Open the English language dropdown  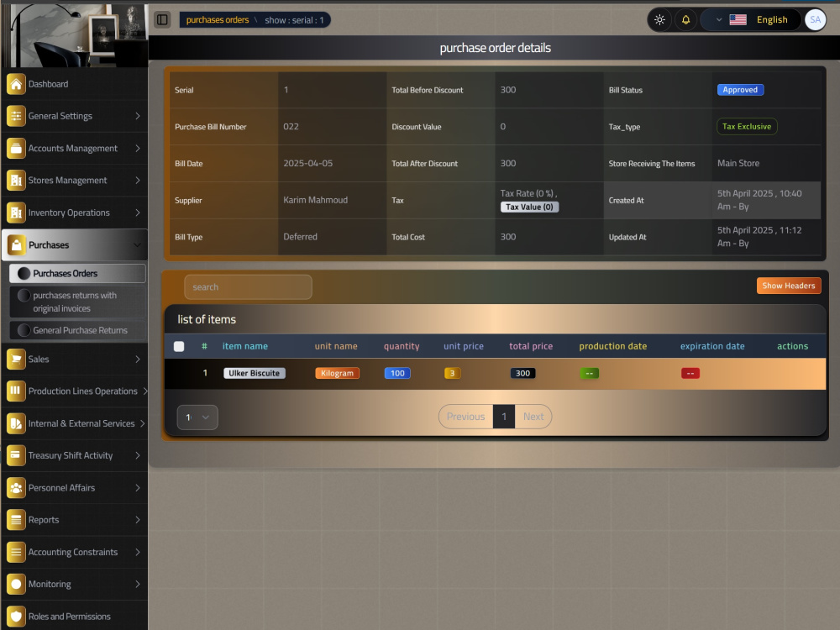click(752, 20)
